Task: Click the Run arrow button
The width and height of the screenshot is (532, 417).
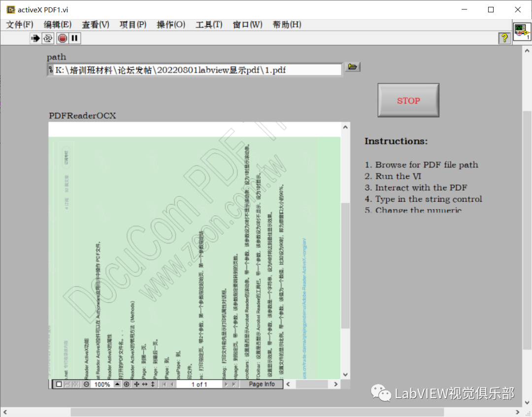Action: pos(35,38)
